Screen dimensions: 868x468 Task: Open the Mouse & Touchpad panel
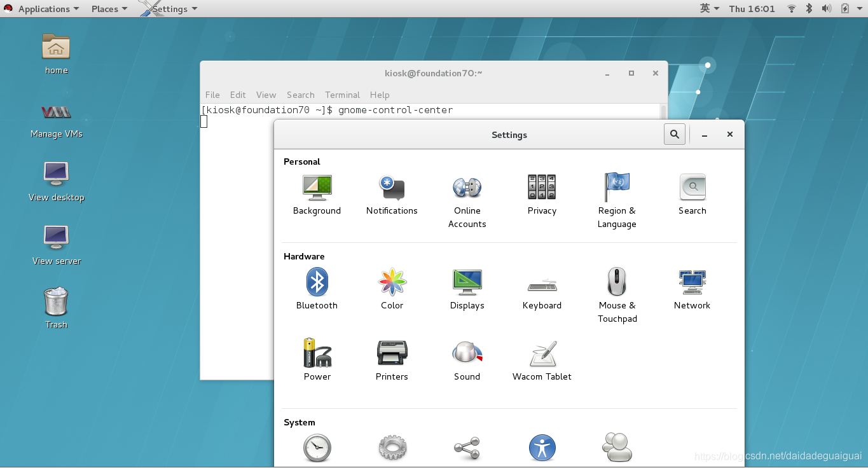point(617,296)
